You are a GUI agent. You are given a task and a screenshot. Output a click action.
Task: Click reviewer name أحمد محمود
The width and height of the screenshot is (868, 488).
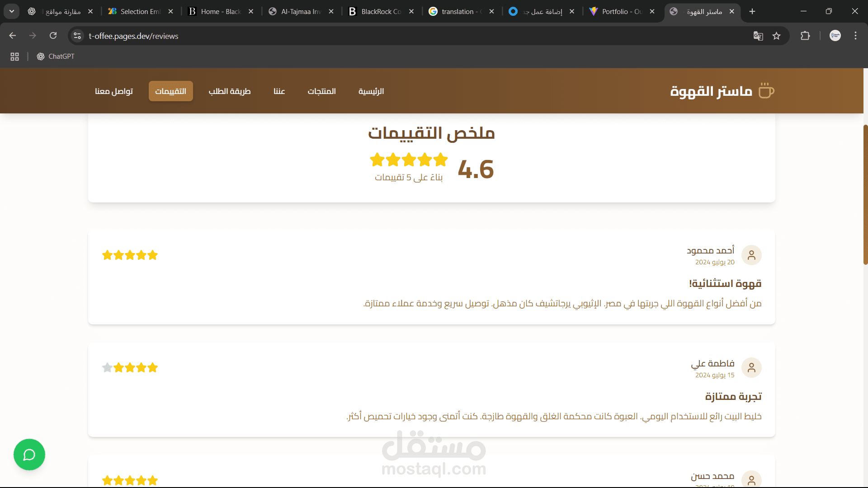click(x=711, y=250)
